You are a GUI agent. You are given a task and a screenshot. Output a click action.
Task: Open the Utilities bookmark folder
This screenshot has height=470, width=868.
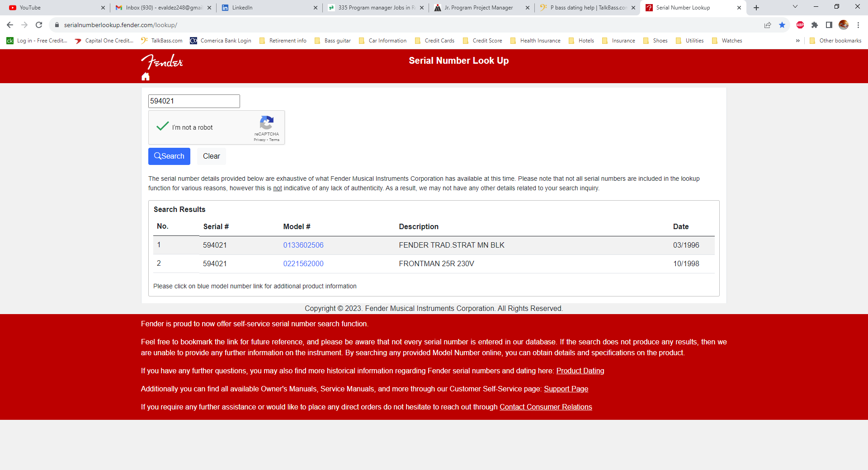click(x=690, y=41)
